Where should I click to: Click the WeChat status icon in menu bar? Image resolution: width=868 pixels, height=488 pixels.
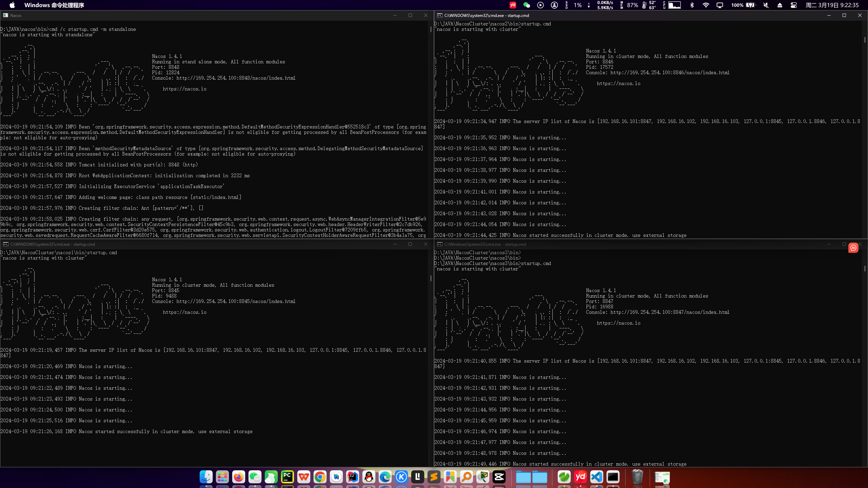coord(527,5)
